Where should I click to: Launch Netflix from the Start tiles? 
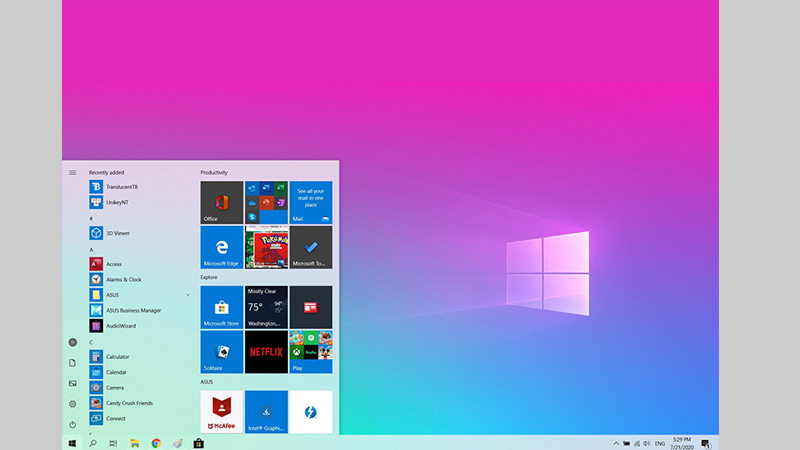click(266, 352)
